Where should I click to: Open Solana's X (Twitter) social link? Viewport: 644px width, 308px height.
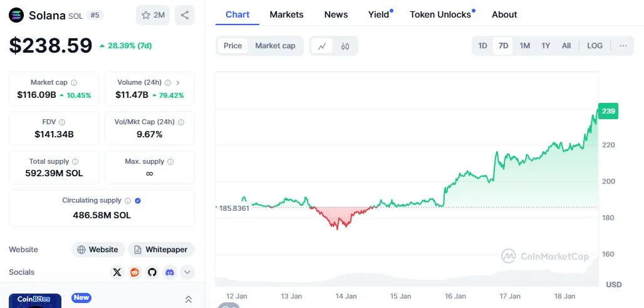[x=117, y=272]
